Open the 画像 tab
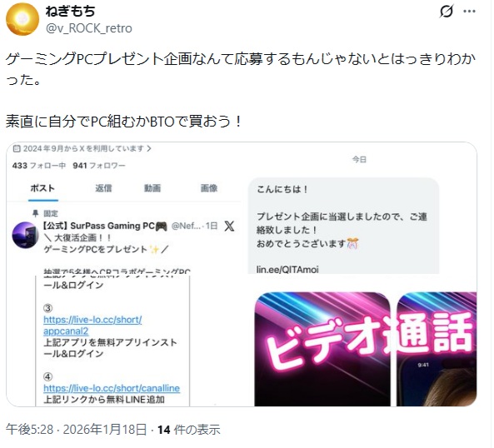 209,188
